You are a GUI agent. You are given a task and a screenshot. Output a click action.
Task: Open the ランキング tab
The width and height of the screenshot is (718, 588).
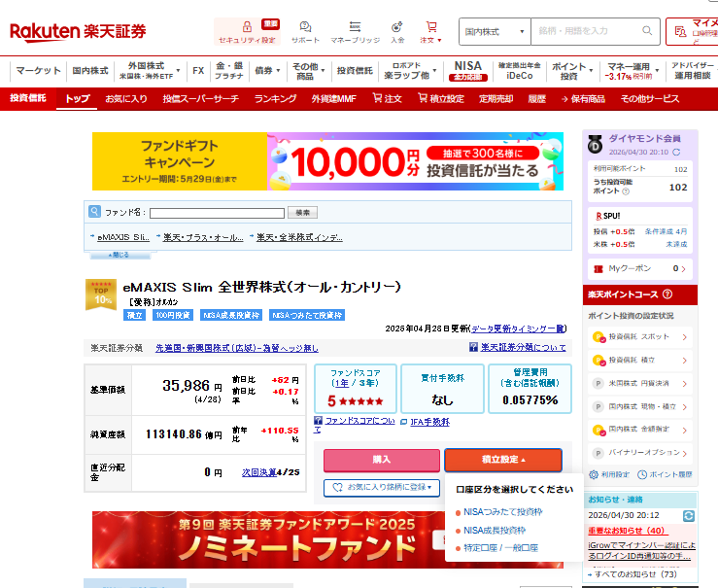pos(275,99)
